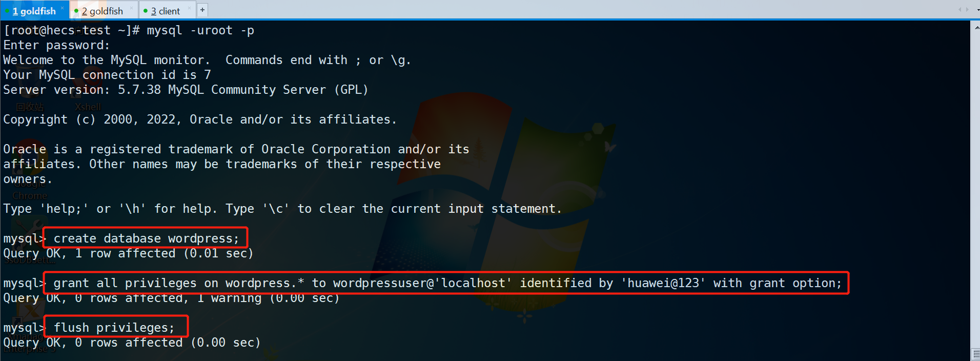The width and height of the screenshot is (980, 361).
Task: Click green status dot on "2 goldfish" tab
Action: (76, 11)
